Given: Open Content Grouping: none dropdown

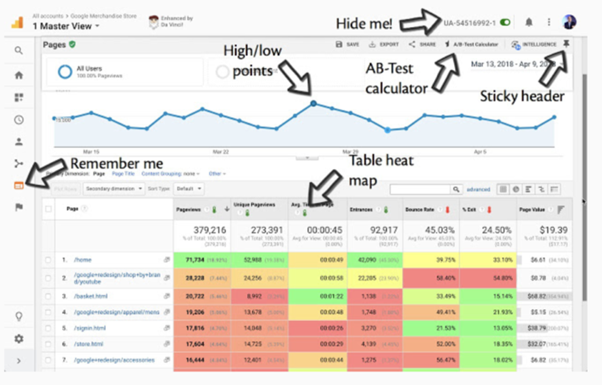Looking at the screenshot, I should tap(170, 174).
